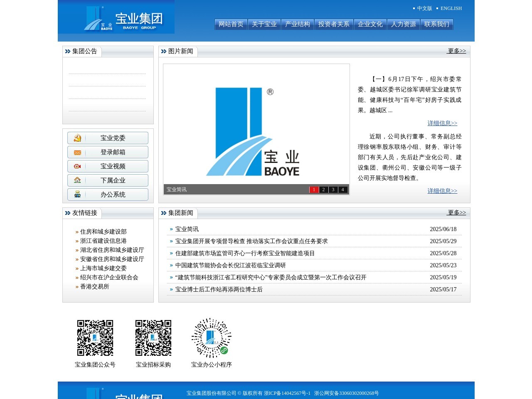Open 企业文化 navigation menu
The width and height of the screenshot is (532, 399).
pos(370,24)
